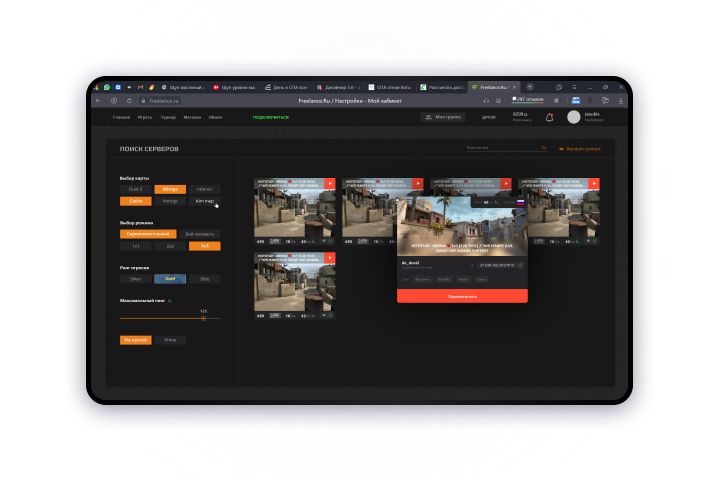Image resolution: width=720 pixels, height=480 pixels.
Task: Toggle the Mirage map filter
Action: pos(170,189)
